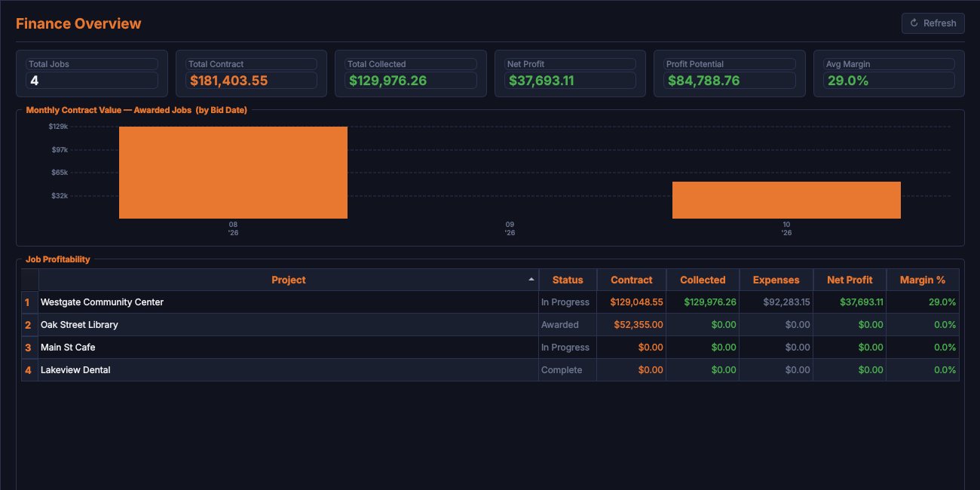This screenshot has width=980, height=490.
Task: Click the 08 '26 chart bar
Action: (x=233, y=173)
